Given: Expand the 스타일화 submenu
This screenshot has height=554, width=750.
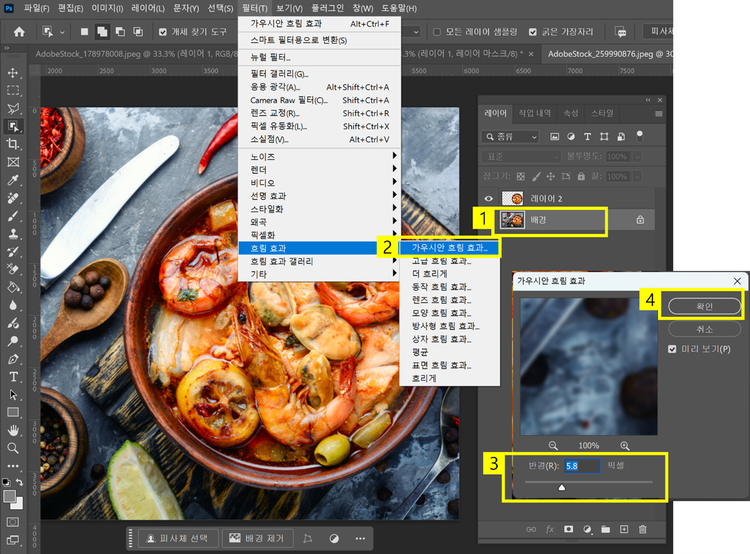Looking at the screenshot, I should tap(320, 209).
